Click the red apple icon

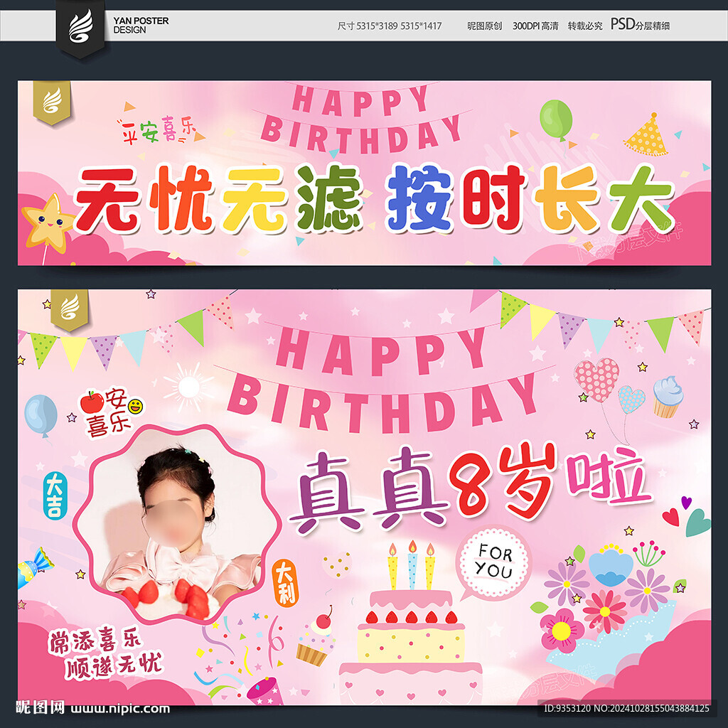(x=92, y=402)
